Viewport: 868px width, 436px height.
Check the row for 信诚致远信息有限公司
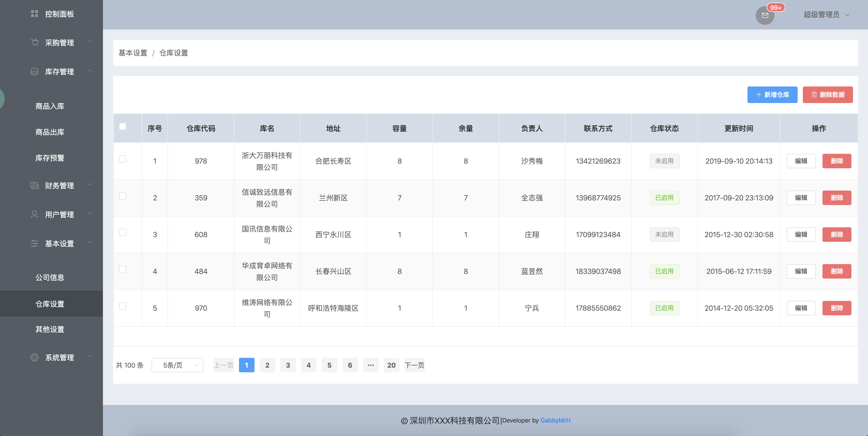123,195
